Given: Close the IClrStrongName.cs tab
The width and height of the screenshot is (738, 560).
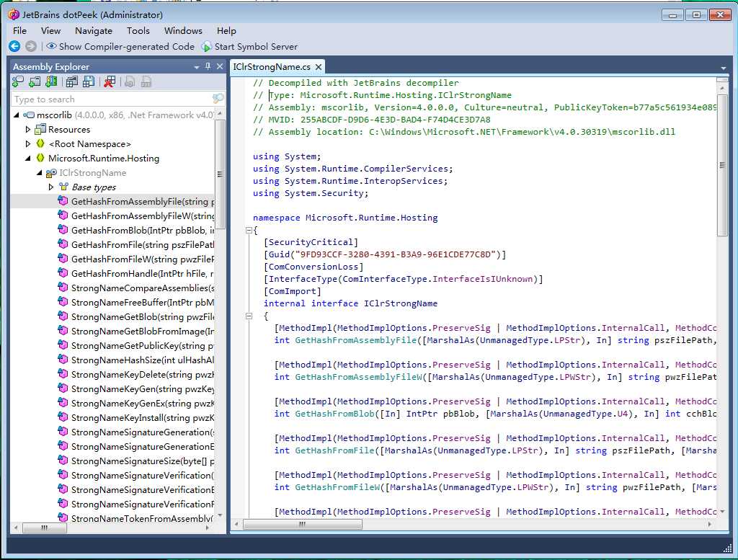Looking at the screenshot, I should pos(318,67).
